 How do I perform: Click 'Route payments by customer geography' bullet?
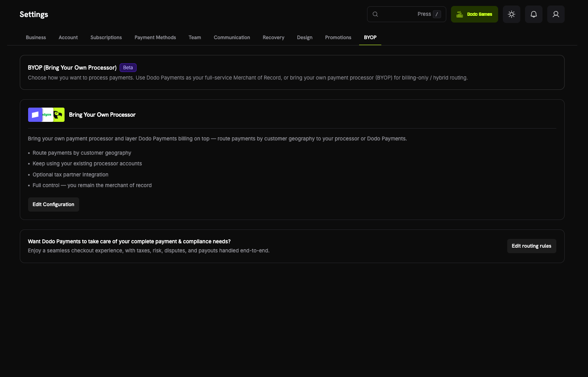tap(82, 153)
